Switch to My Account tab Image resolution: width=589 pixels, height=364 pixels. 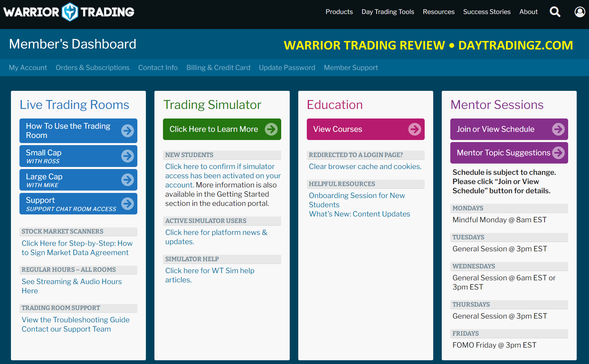tap(28, 68)
